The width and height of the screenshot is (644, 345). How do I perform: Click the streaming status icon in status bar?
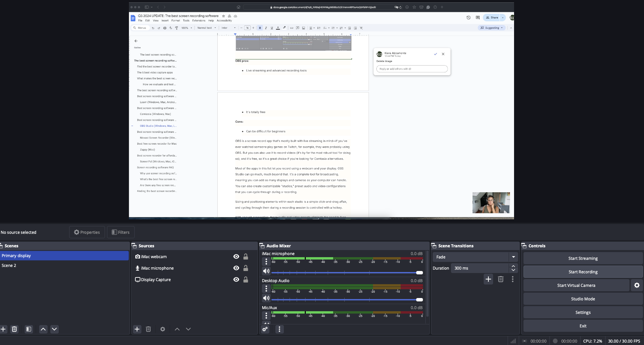pyautogui.click(x=525, y=341)
